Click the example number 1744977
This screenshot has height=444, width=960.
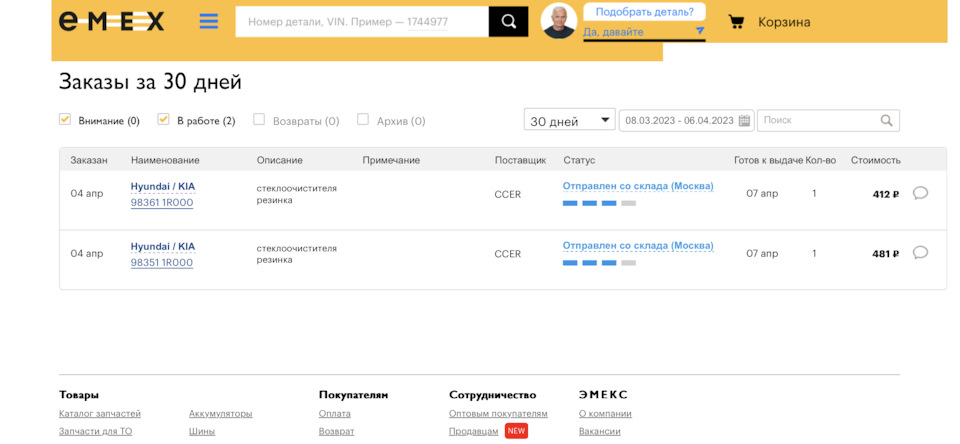coord(427,22)
